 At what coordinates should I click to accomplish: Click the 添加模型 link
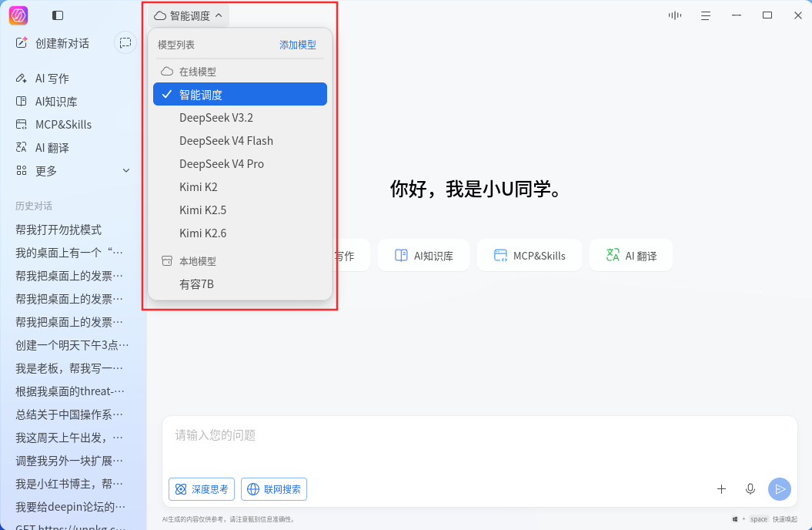click(x=298, y=45)
